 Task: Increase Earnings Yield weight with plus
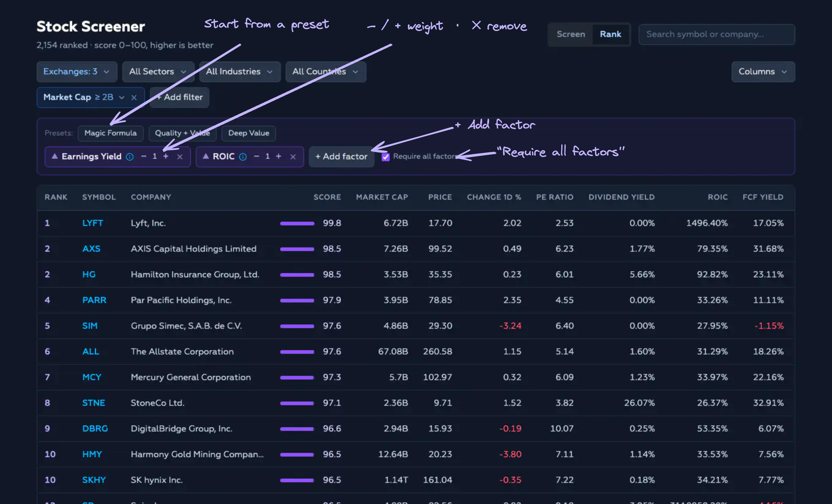click(x=166, y=156)
